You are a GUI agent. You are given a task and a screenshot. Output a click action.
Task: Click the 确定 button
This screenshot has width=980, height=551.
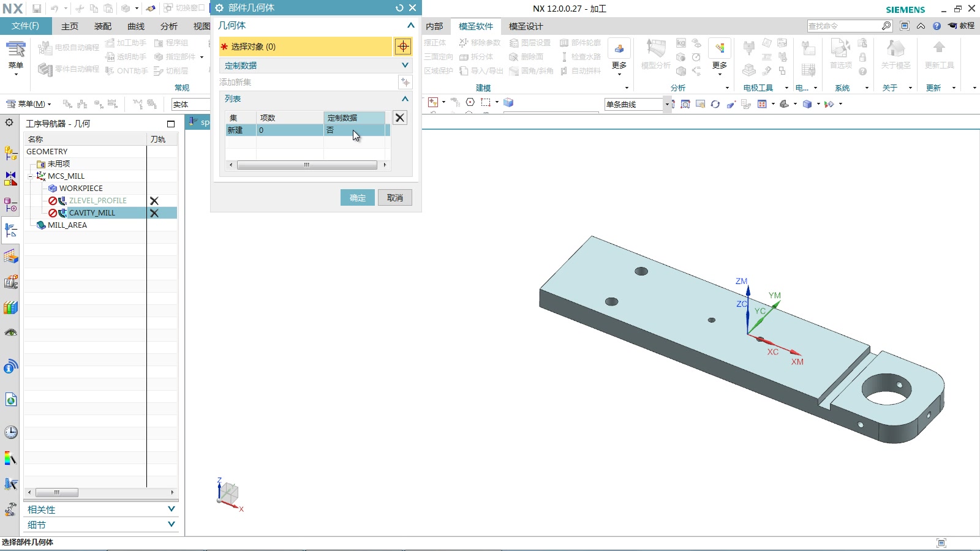coord(358,198)
